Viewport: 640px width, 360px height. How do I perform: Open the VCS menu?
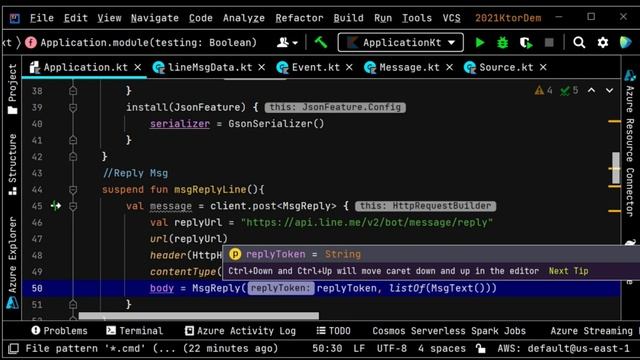coord(451,18)
